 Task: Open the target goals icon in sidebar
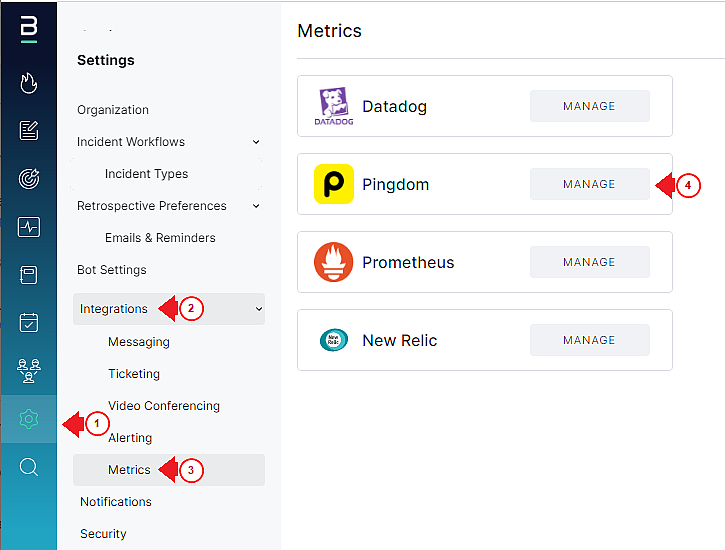pyautogui.click(x=29, y=178)
